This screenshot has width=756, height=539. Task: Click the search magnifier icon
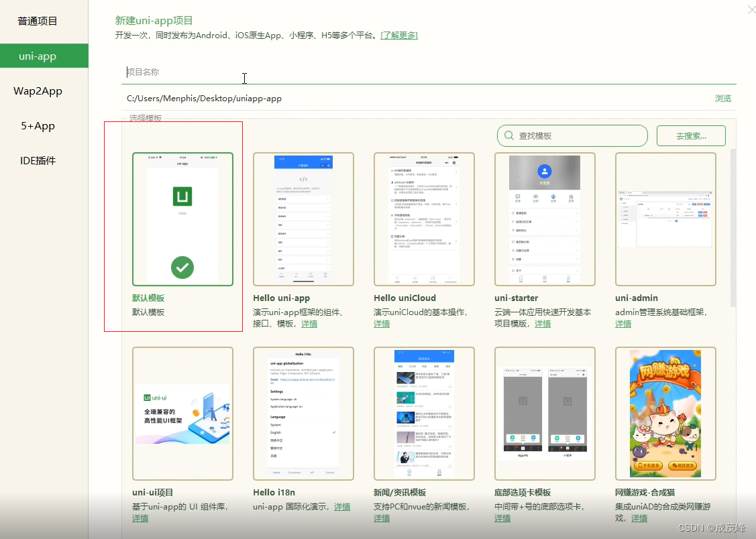pyautogui.click(x=508, y=136)
